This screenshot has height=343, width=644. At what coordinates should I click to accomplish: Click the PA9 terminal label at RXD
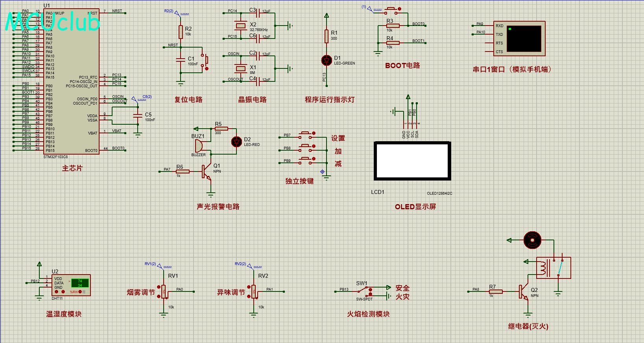[480, 24]
